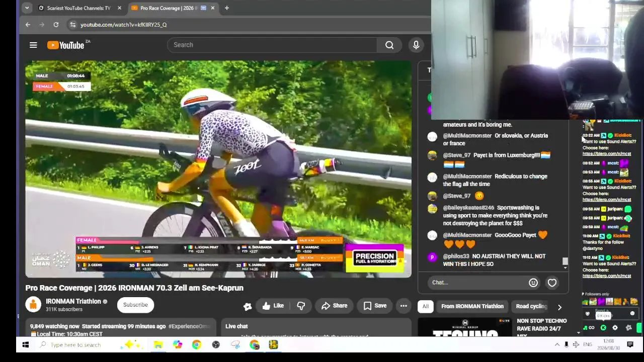Show next filter chips arrow
Image resolution: width=644 pixels, height=362 pixels.
coord(559,307)
